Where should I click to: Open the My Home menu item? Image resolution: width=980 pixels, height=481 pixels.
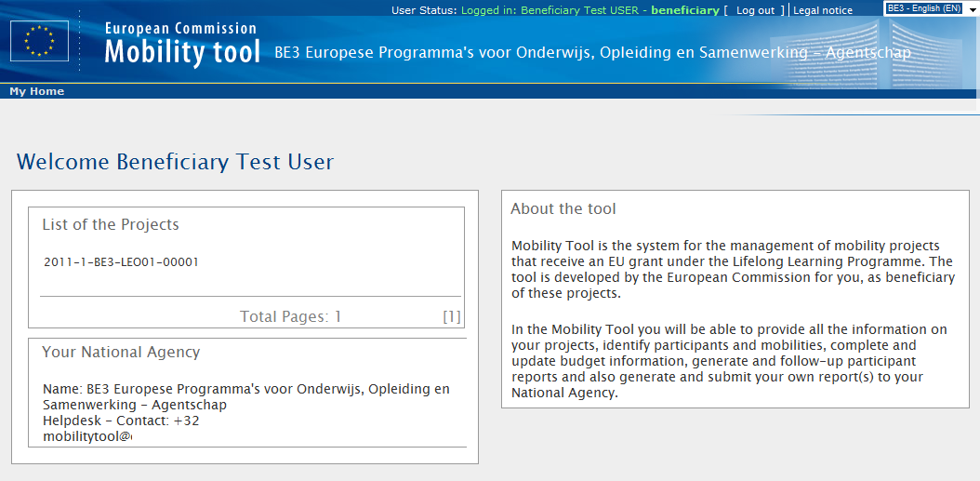[x=37, y=91]
